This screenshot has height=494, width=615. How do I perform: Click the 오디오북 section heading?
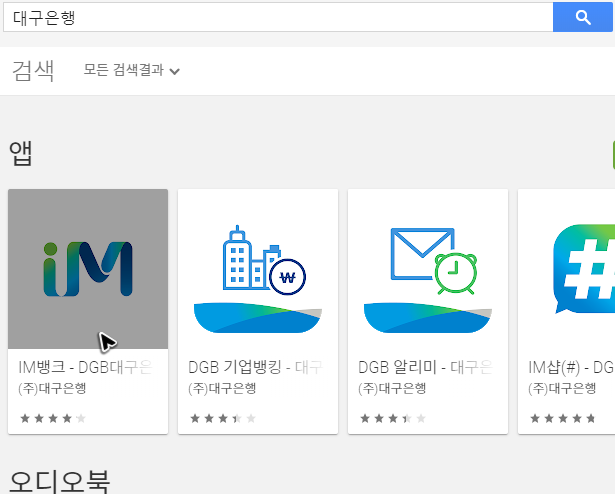tap(59, 482)
